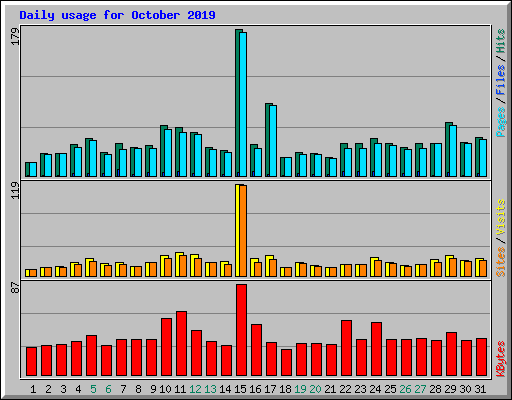Click day label "17" on the axis

click(x=270, y=389)
